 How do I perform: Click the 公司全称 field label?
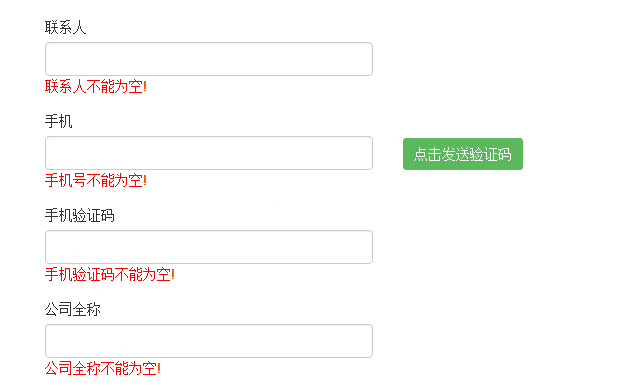click(x=73, y=309)
